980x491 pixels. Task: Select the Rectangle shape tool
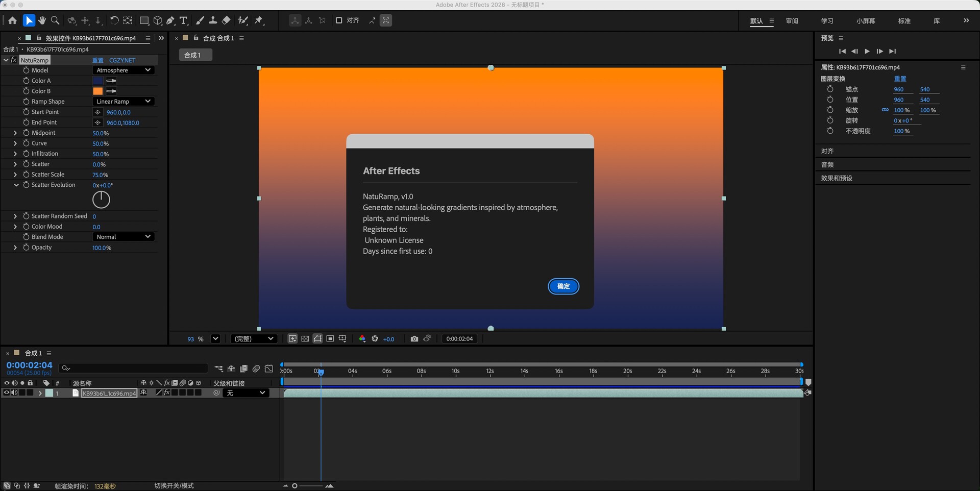point(144,20)
